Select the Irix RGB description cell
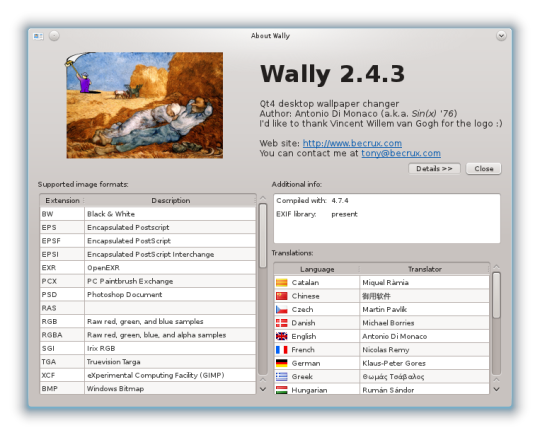The image size is (540, 435). pos(170,348)
